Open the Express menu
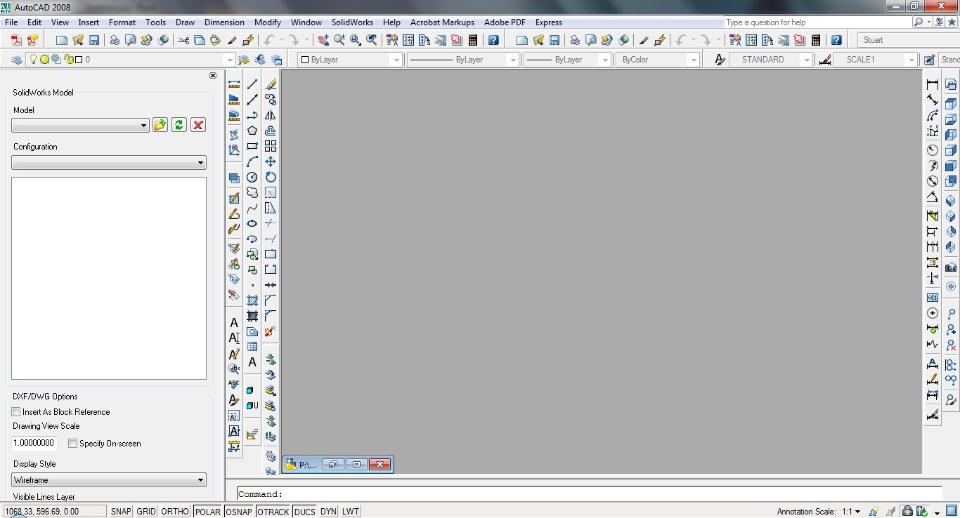 (549, 22)
